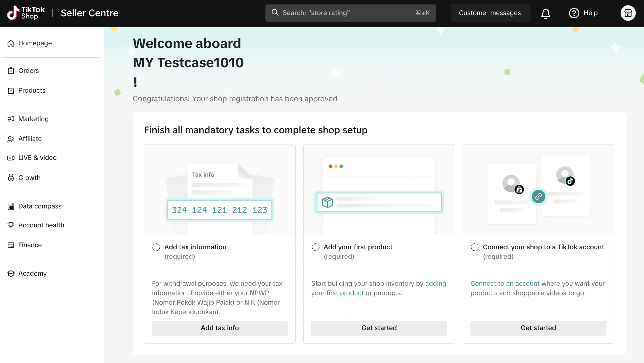Open Customer messages
The width and height of the screenshot is (644, 363).
point(491,13)
